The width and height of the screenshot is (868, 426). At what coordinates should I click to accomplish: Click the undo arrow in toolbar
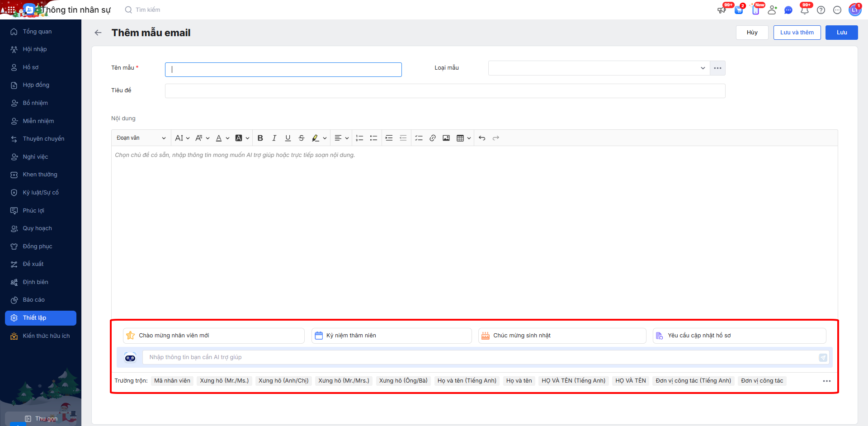tap(482, 138)
